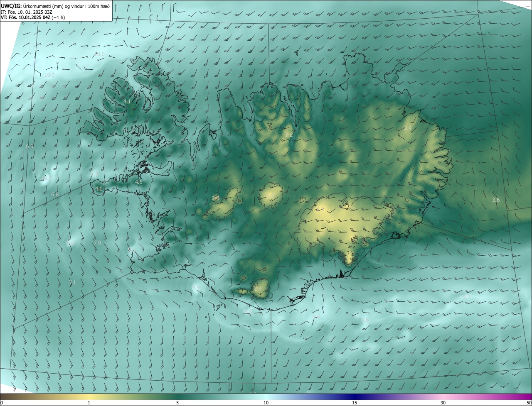Select the 2.2 value label

coord(288,135)
